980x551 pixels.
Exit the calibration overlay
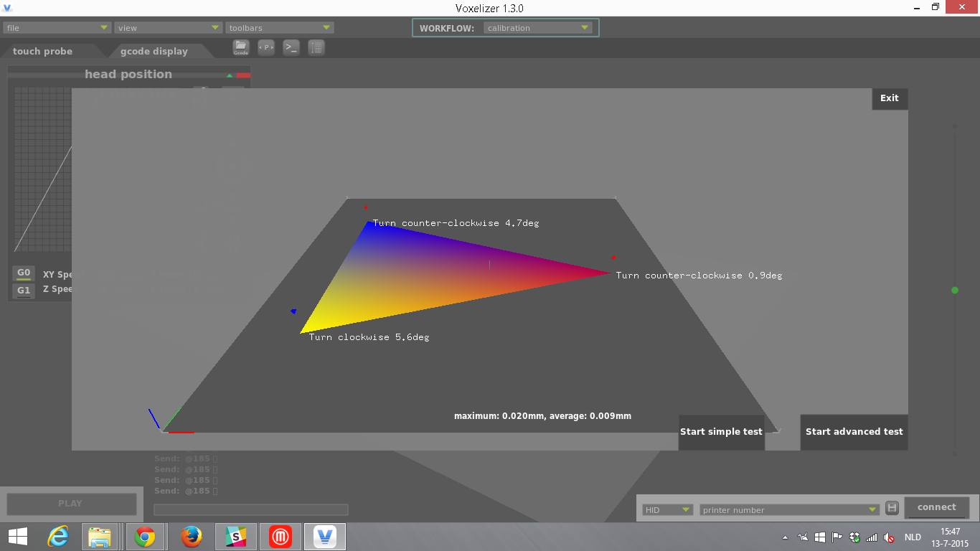pos(890,98)
